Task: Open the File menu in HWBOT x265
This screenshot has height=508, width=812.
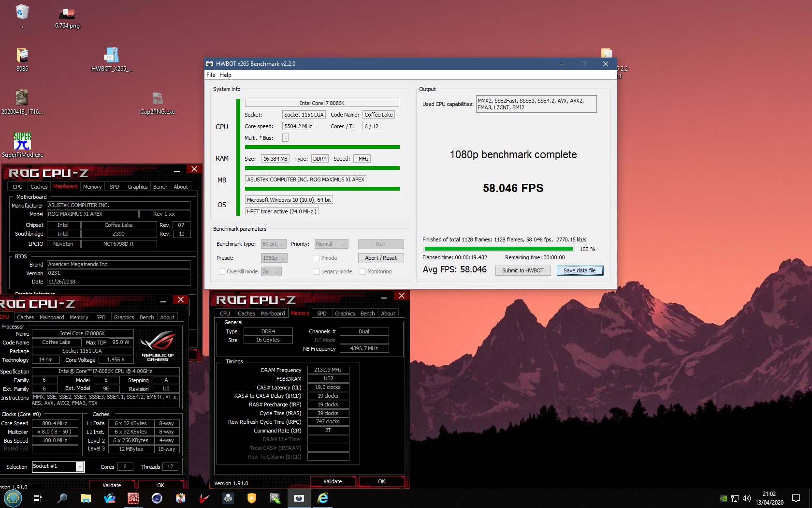Action: click(x=211, y=75)
